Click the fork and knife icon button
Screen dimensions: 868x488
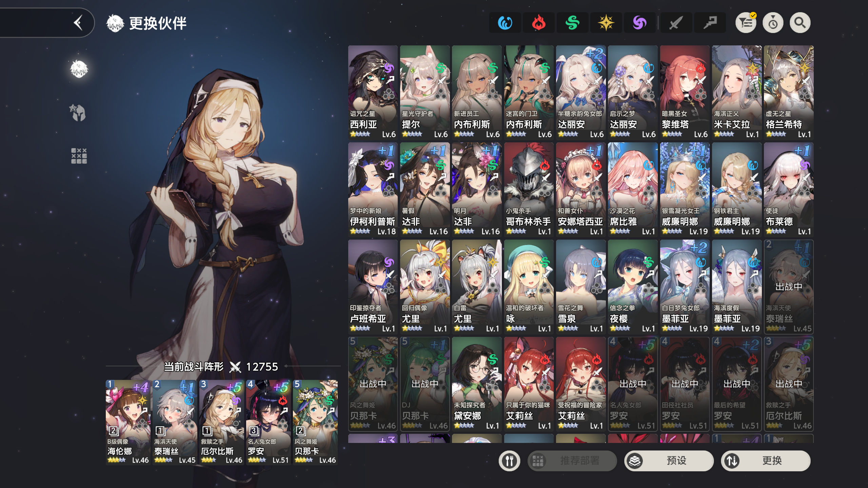(x=509, y=461)
